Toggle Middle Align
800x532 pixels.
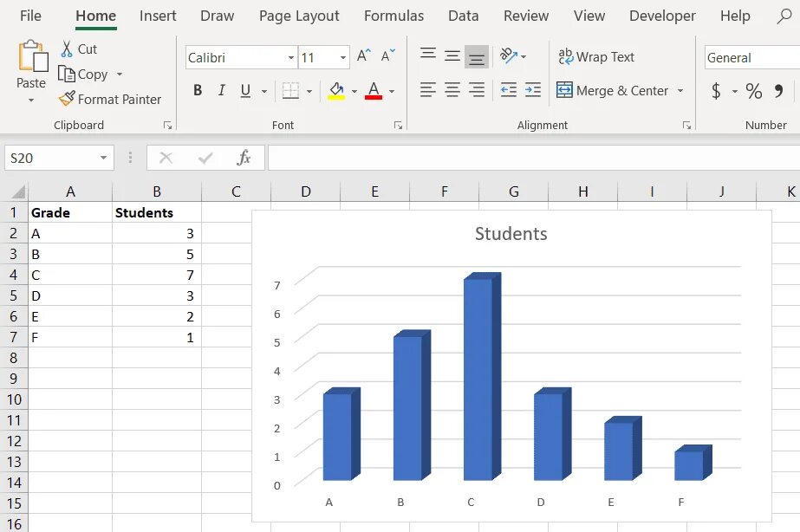pos(452,55)
